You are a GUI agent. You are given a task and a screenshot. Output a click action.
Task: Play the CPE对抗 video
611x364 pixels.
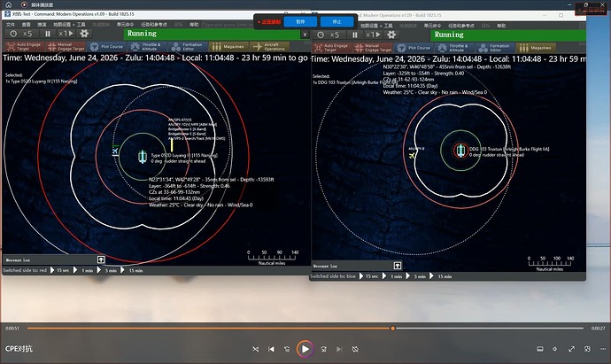(305, 349)
